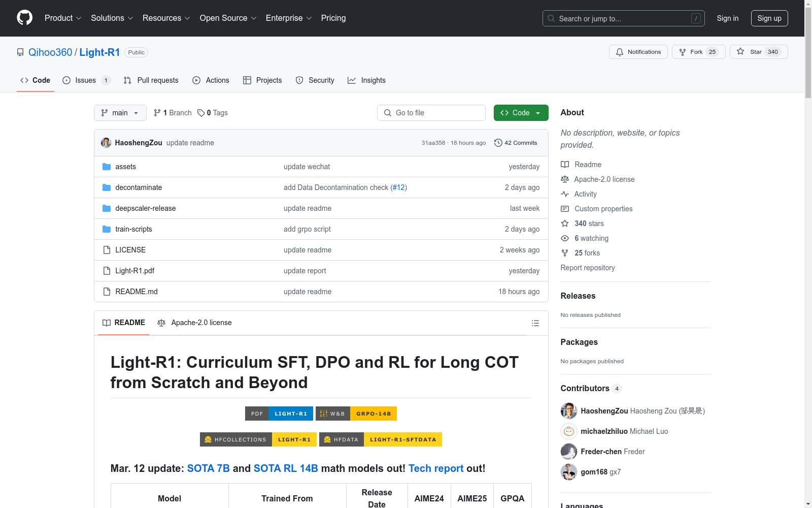Open the Resources dropdown menu

point(166,18)
